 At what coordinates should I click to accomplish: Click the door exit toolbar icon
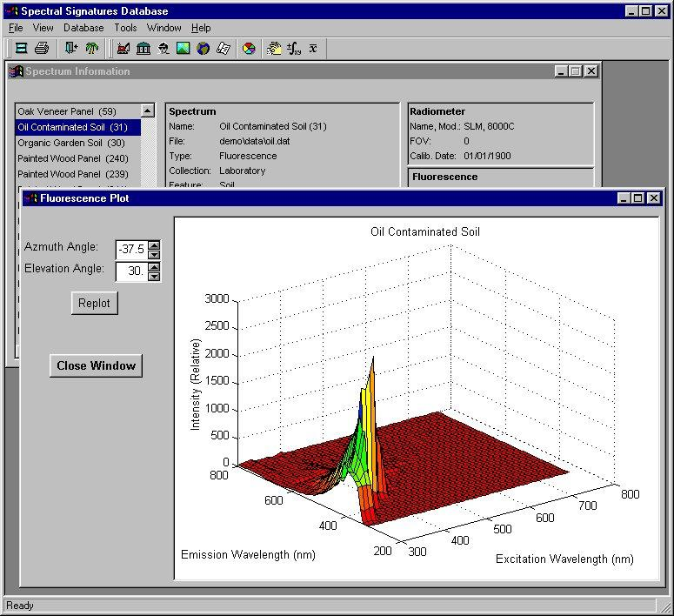71,48
